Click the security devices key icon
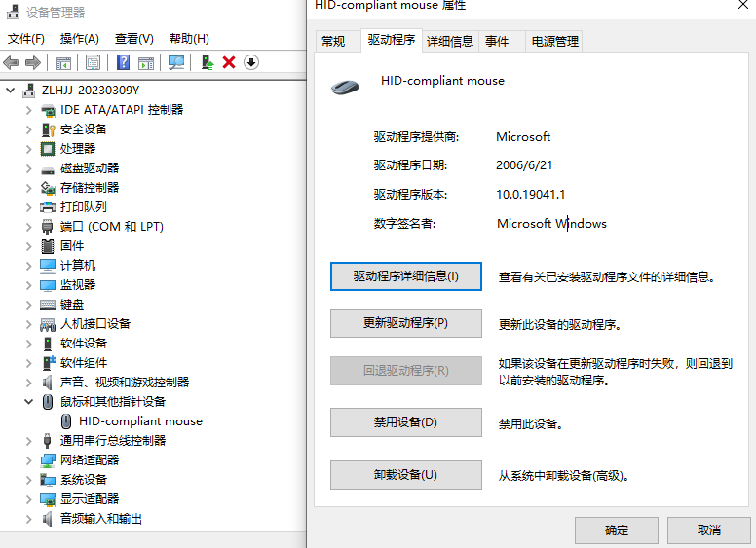Viewport: 756px width, 548px height. 48,129
